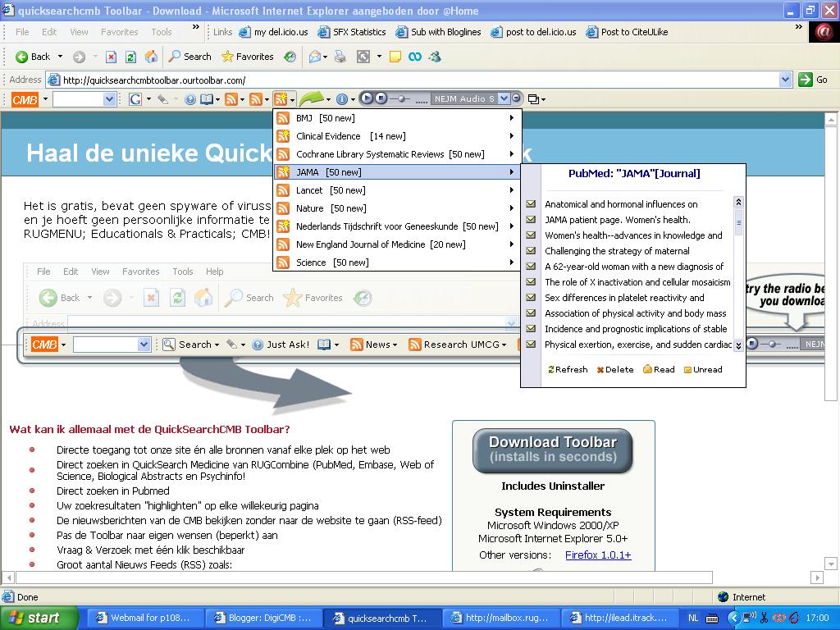Screen dimensions: 840x630
Task: Open the Science [50 new] feed
Action: [396, 262]
